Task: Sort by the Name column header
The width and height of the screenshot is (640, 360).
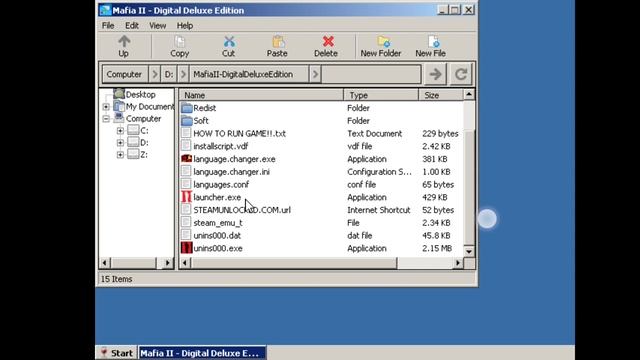Action: point(261,95)
